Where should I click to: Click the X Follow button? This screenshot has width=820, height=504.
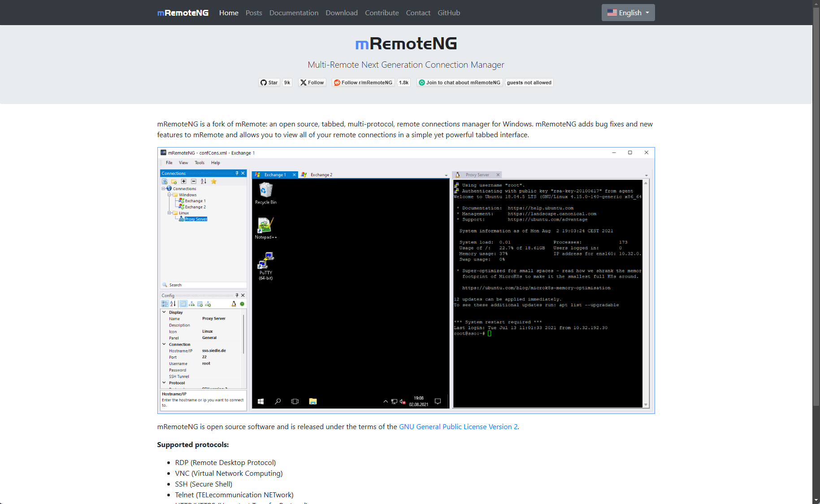[x=312, y=83]
